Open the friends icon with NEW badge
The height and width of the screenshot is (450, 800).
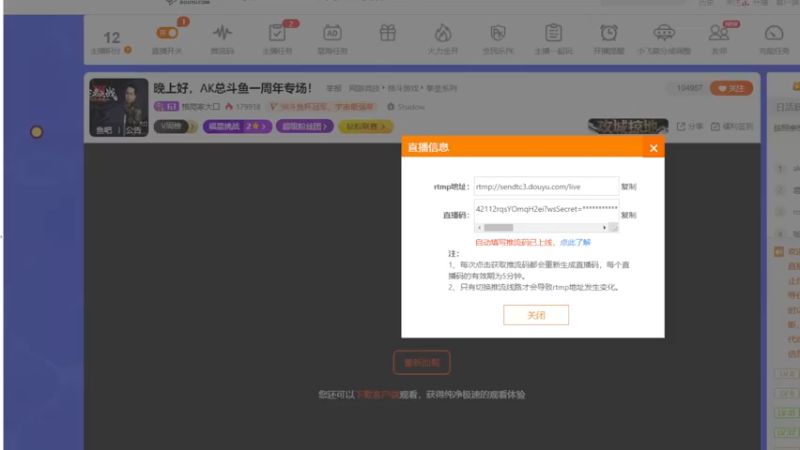click(719, 33)
